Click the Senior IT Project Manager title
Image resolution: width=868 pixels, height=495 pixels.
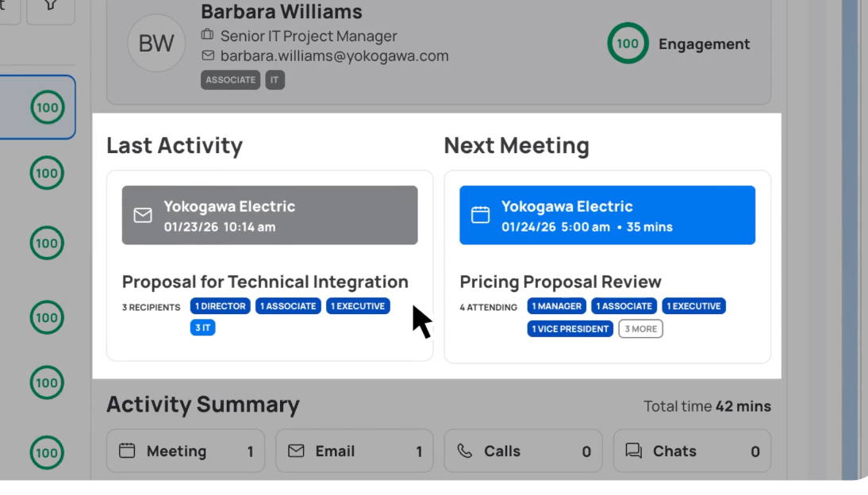tap(309, 36)
